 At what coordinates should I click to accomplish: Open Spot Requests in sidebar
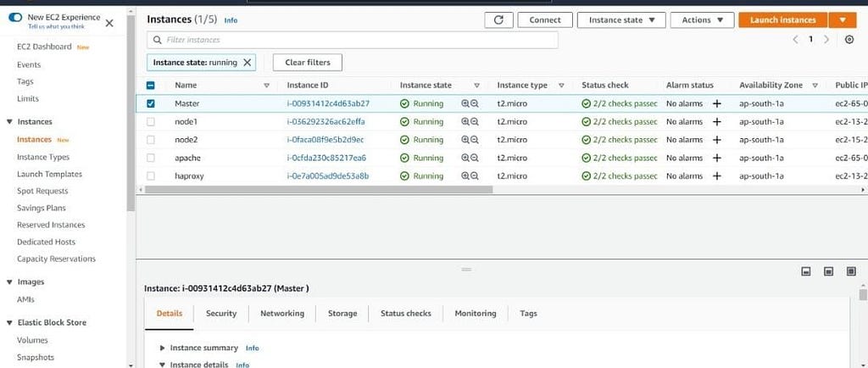tap(42, 191)
